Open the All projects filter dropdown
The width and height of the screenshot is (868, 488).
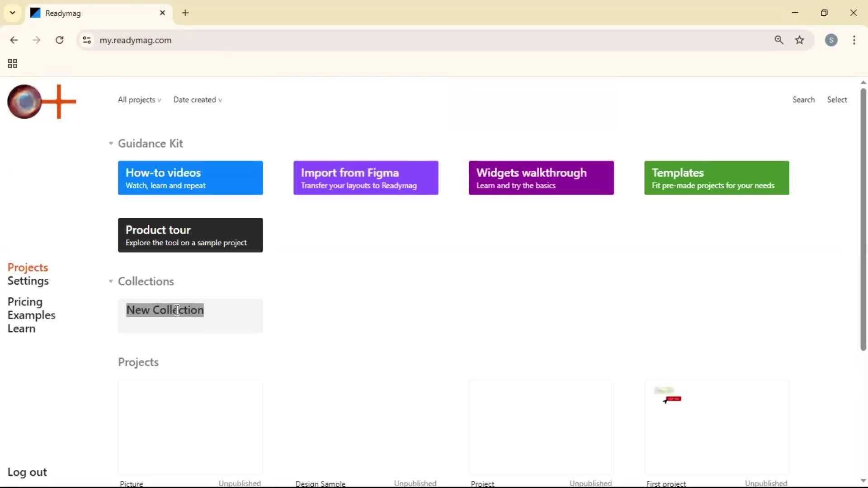tap(139, 100)
